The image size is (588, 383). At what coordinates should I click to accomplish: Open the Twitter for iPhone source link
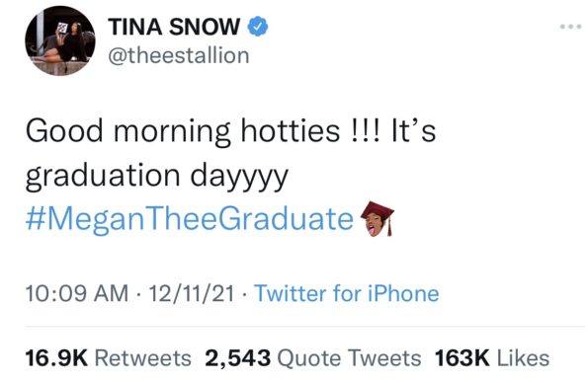[347, 293]
